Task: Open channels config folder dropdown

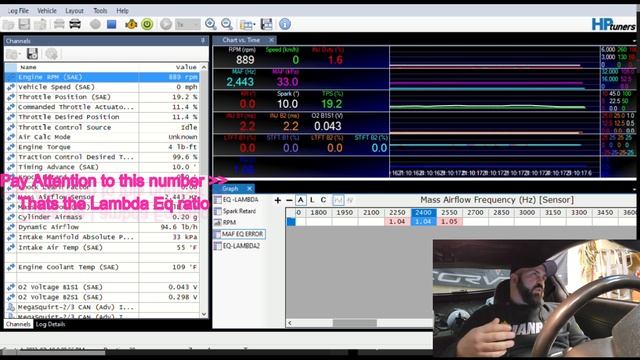Action: click(x=13, y=54)
